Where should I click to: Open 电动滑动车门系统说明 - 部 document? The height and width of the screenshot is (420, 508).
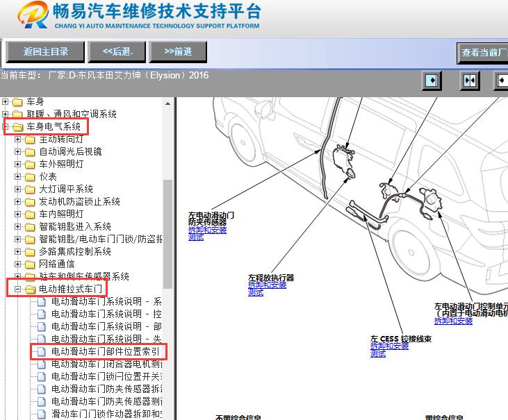click(x=106, y=326)
